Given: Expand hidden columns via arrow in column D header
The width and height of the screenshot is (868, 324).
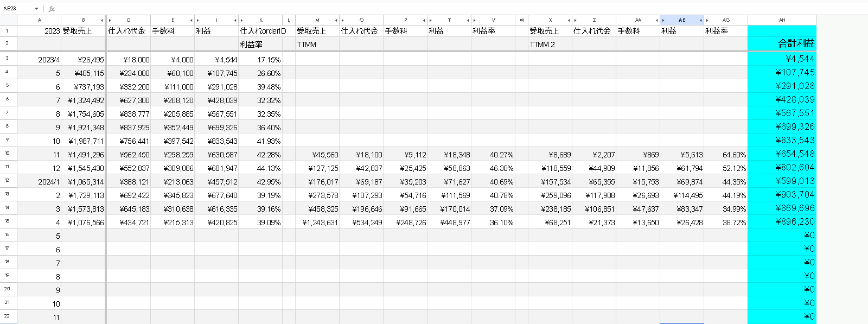Looking at the screenshot, I should [110, 20].
